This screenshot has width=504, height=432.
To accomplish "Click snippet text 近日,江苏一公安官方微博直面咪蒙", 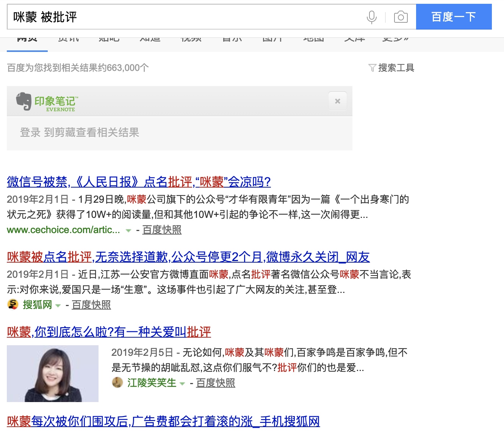I will point(153,274).
